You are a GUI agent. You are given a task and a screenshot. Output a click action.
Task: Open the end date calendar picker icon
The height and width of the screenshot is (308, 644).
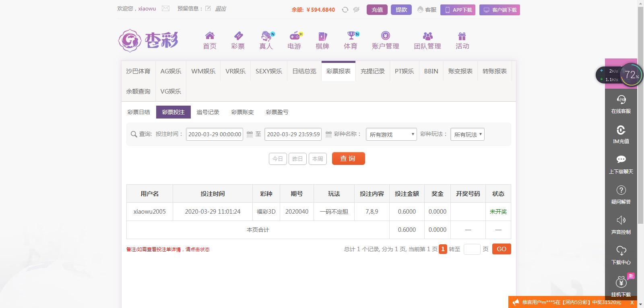(x=328, y=134)
